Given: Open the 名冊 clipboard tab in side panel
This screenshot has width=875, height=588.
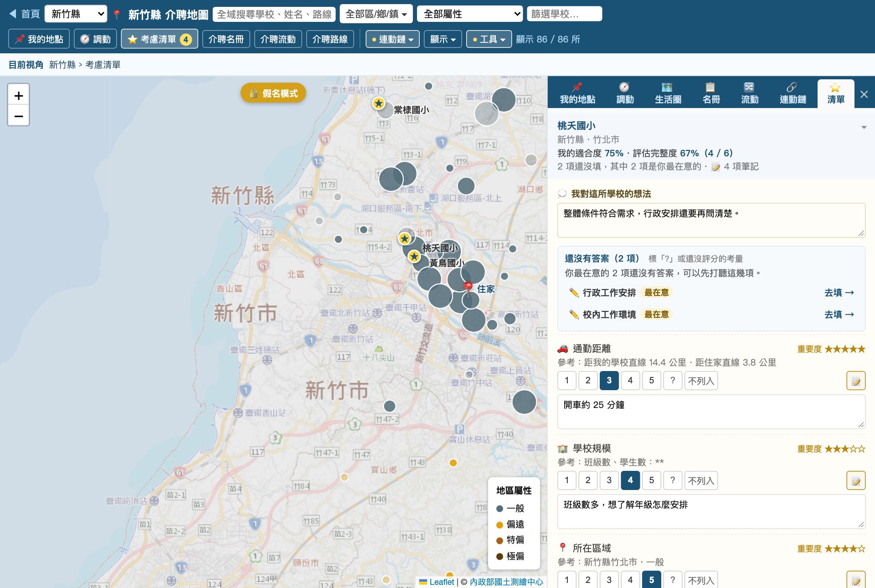Looking at the screenshot, I should click(710, 93).
